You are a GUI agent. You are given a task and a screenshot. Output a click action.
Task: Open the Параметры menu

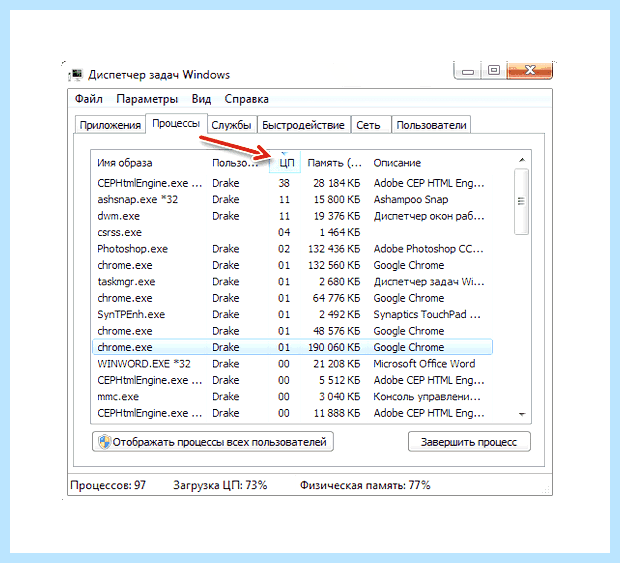tap(147, 99)
